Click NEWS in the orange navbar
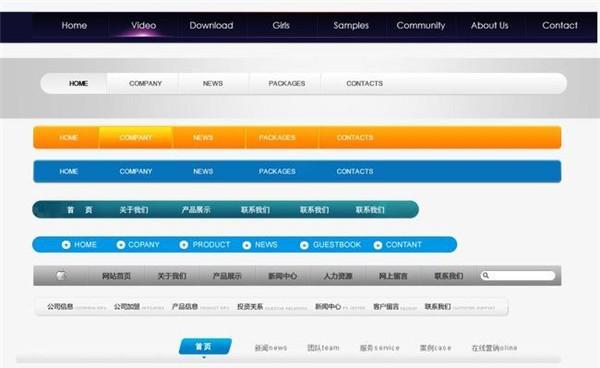This screenshot has height=368, width=600. pyautogui.click(x=203, y=138)
